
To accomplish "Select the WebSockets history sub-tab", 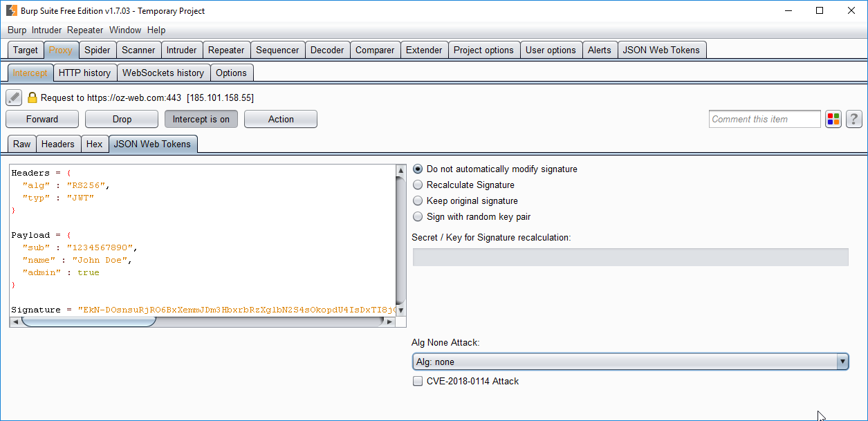I will pyautogui.click(x=163, y=73).
